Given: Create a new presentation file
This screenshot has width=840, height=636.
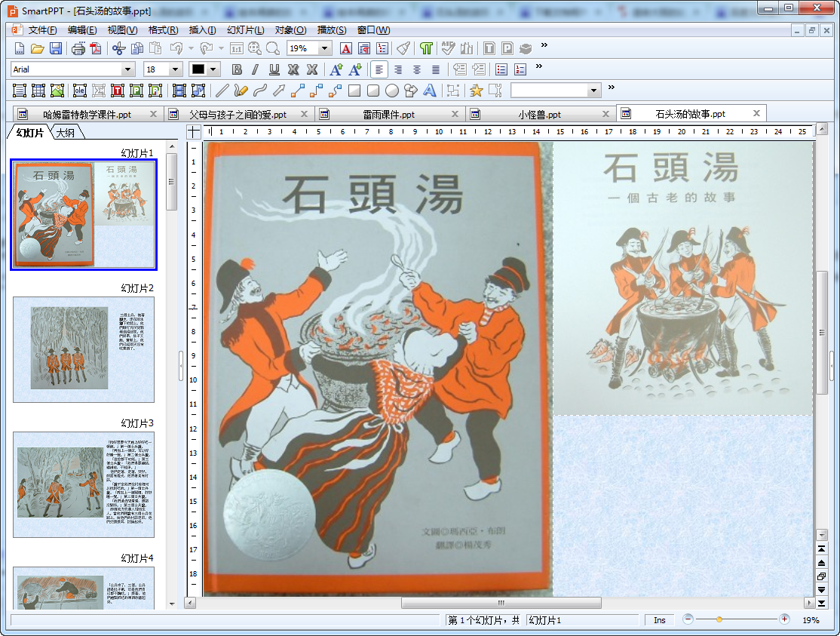Looking at the screenshot, I should [20, 49].
